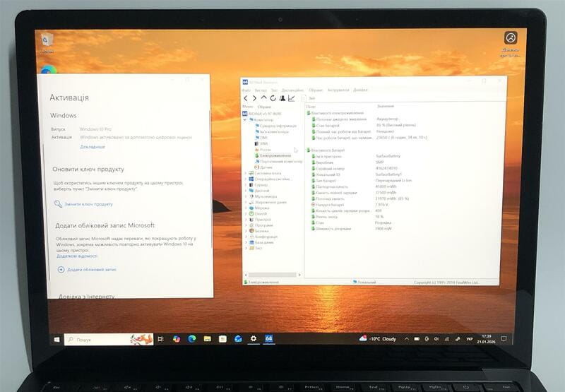
Task: Expand the DirectX tree node
Action: coord(245,213)
